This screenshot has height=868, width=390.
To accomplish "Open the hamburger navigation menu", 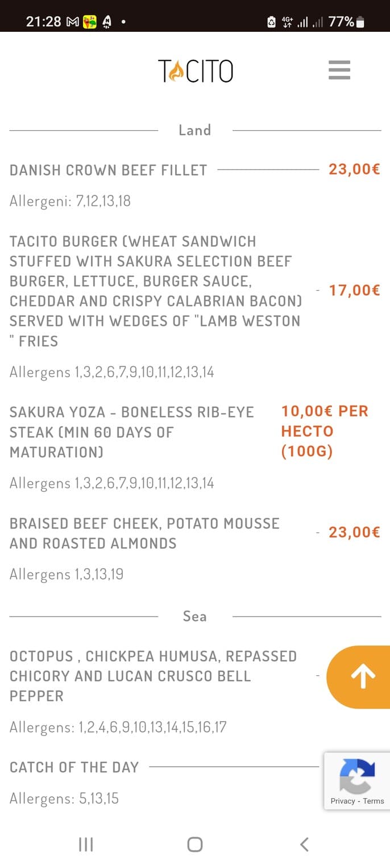I will [339, 70].
